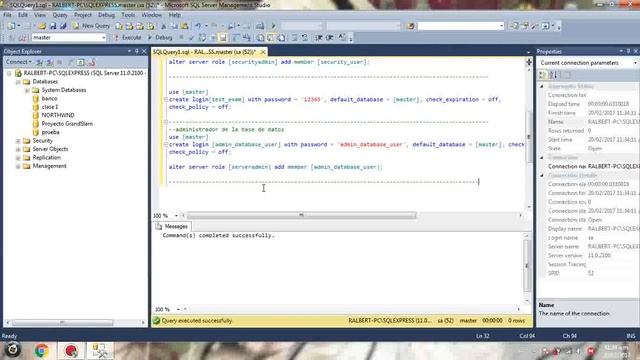Open the Connect dropdown in Object Explorer
The width and height of the screenshot is (640, 360).
(18, 62)
